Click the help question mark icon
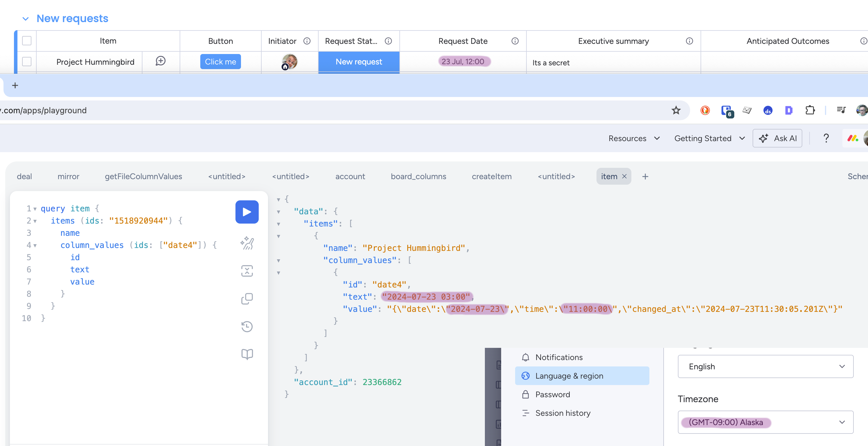The height and width of the screenshot is (446, 868). pos(826,138)
